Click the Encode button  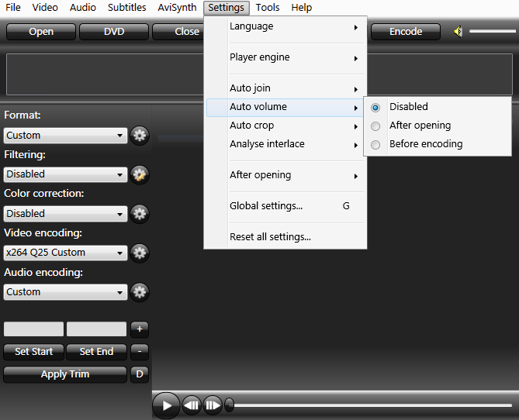tap(405, 32)
